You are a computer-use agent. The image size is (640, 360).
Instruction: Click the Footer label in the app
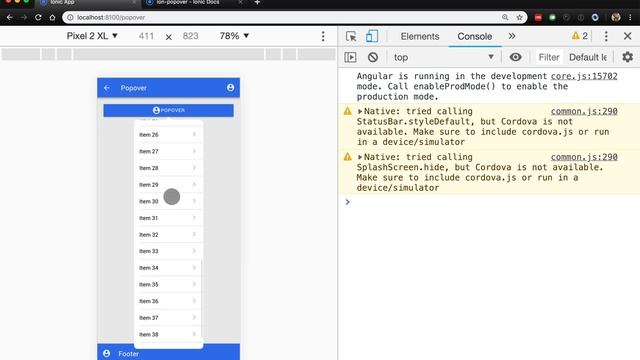(129, 354)
